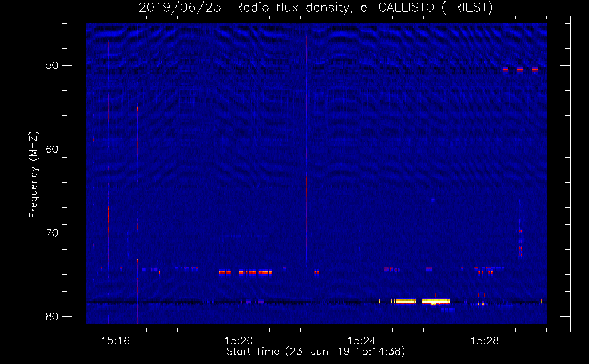Click the 15:20 time tick label
The height and width of the screenshot is (364, 589).
coord(238,341)
